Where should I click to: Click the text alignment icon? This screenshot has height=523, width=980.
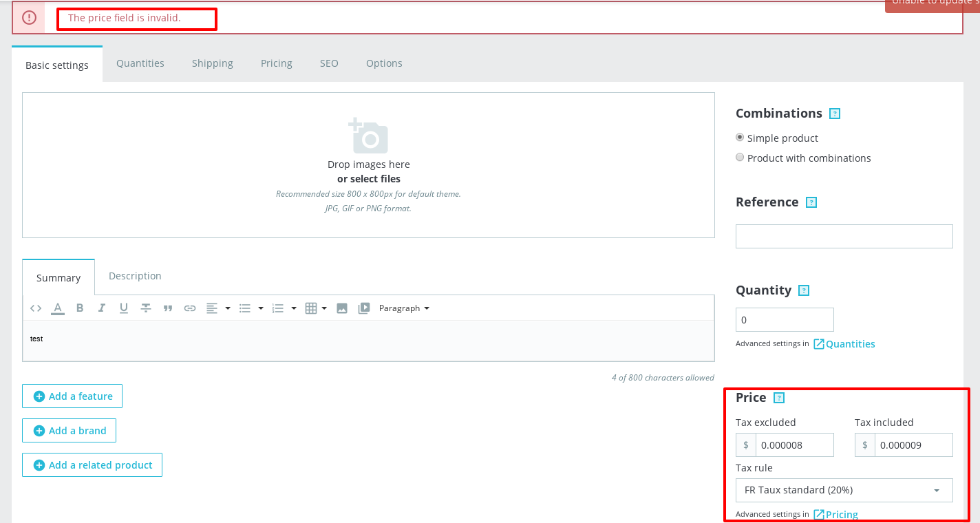coord(212,308)
